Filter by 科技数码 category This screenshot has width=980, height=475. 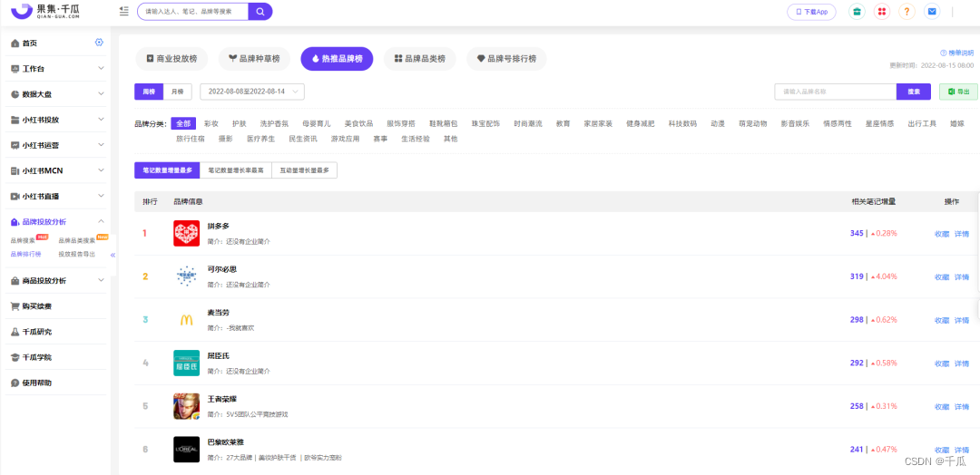pos(682,123)
